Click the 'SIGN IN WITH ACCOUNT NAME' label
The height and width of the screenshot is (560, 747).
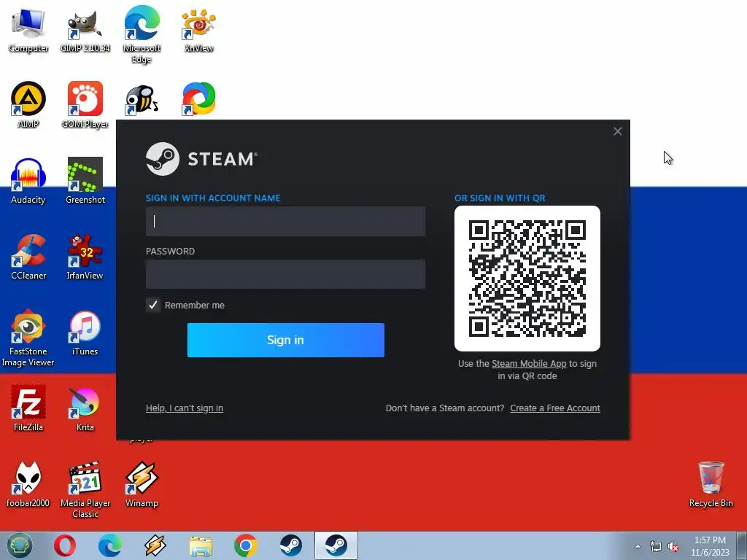click(213, 198)
